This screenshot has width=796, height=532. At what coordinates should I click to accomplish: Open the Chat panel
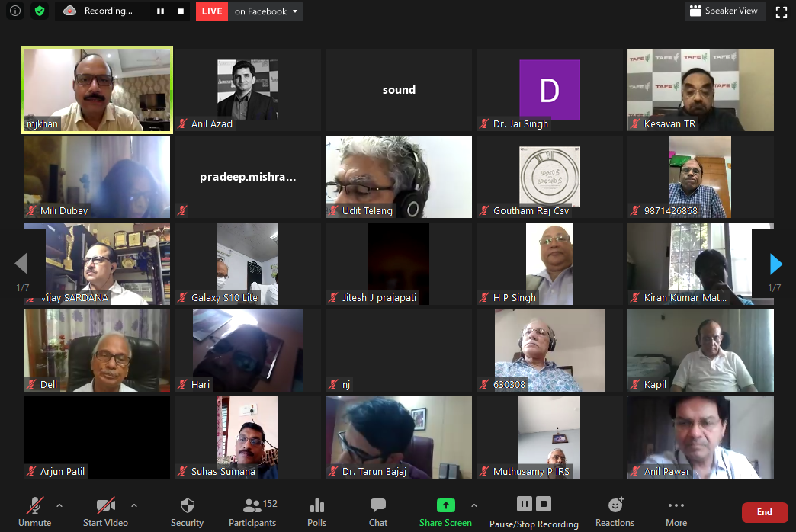point(378,511)
